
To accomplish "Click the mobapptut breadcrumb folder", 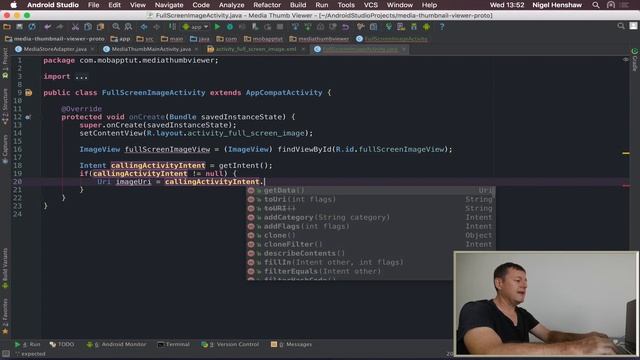I will (x=263, y=39).
